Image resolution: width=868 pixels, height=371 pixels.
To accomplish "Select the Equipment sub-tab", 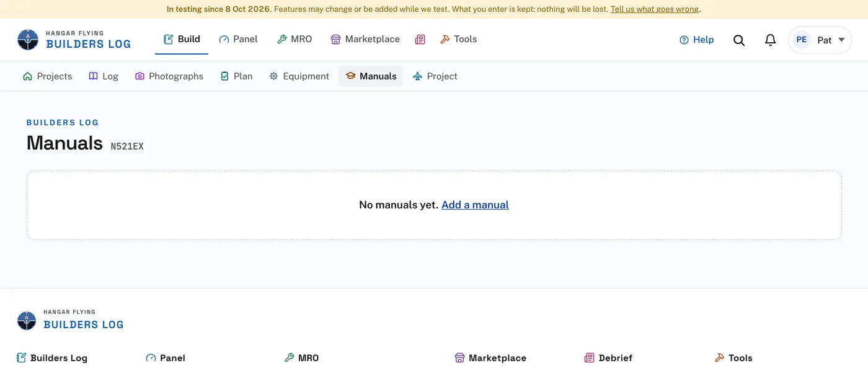I will pos(299,76).
